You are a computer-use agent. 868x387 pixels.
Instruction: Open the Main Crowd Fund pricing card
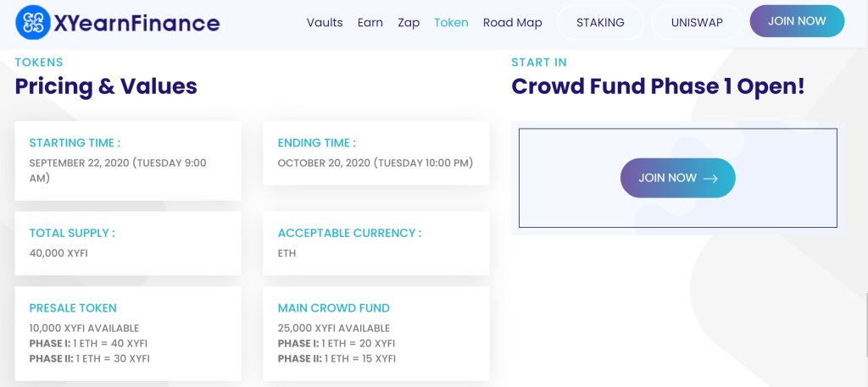pyautogui.click(x=376, y=333)
